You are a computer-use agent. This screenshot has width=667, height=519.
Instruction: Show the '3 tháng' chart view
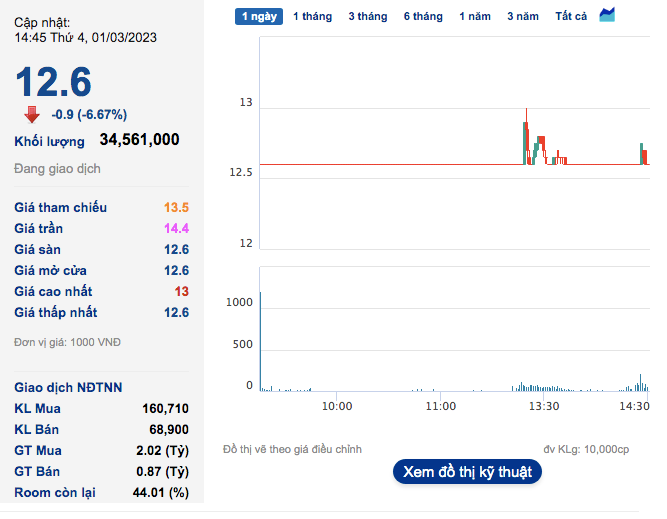tap(368, 16)
